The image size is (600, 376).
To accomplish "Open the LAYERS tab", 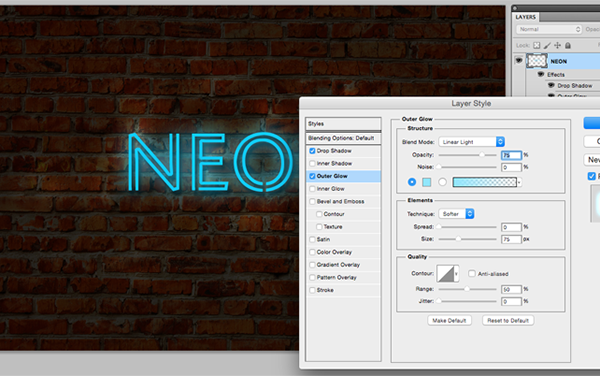I will 525,17.
